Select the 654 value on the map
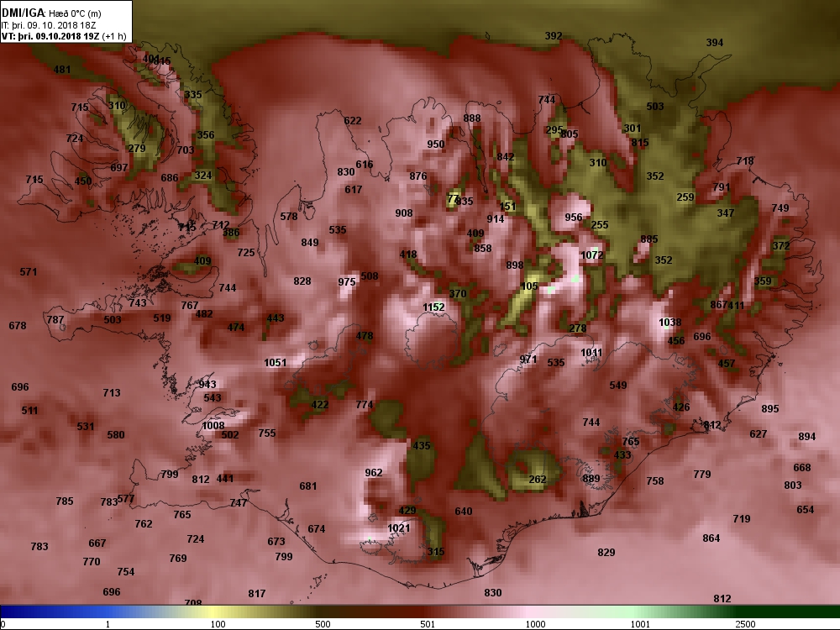The width and height of the screenshot is (840, 630). (x=806, y=510)
